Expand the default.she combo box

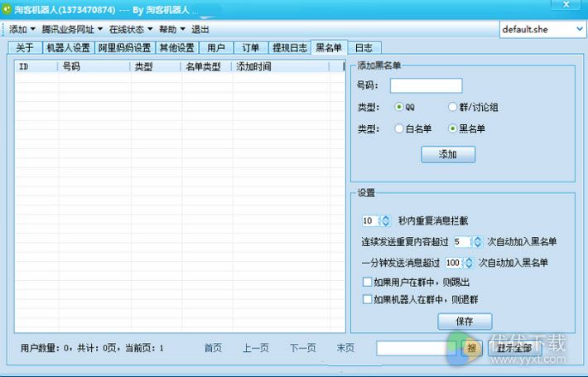click(580, 29)
